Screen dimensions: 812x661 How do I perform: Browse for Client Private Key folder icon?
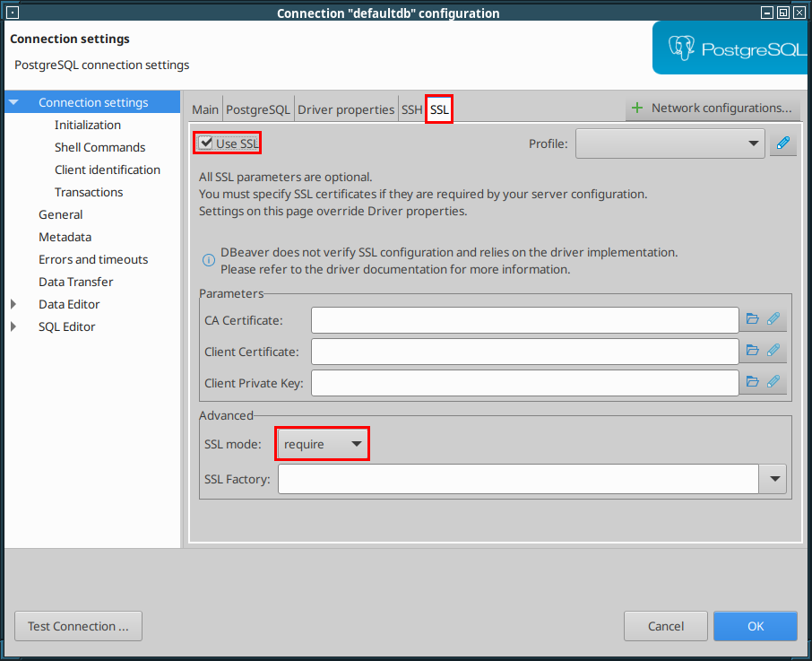click(x=752, y=382)
